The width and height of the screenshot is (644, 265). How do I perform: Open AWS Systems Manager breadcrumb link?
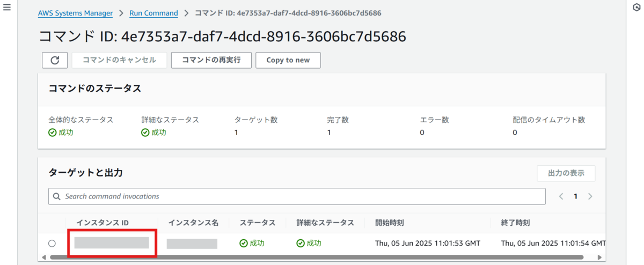[75, 13]
